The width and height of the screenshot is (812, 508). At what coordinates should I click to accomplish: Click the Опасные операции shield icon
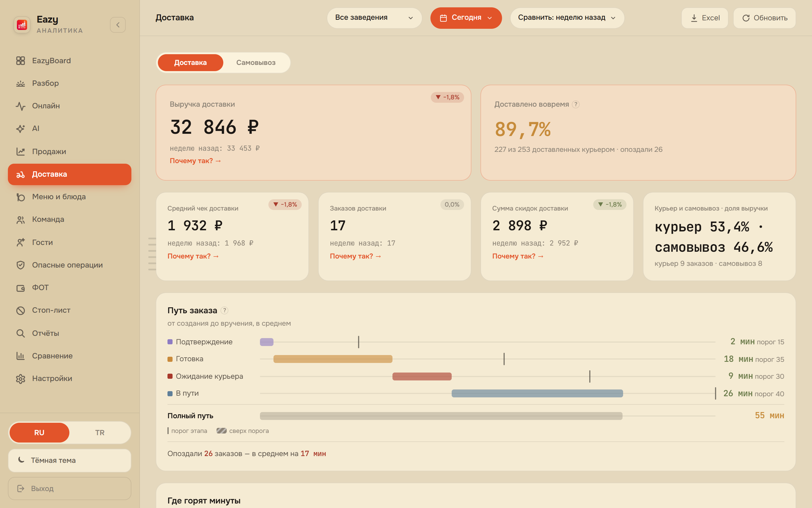pos(21,265)
